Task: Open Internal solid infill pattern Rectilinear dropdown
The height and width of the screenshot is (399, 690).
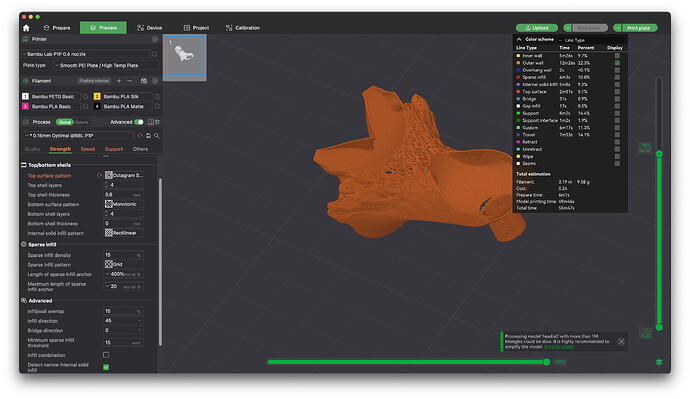Action: tap(124, 233)
